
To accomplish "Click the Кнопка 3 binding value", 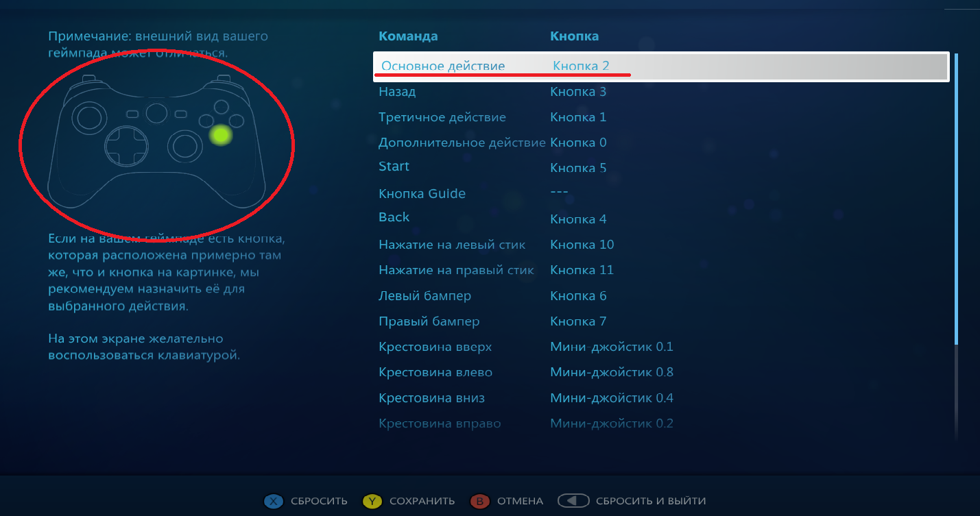I will pyautogui.click(x=578, y=92).
